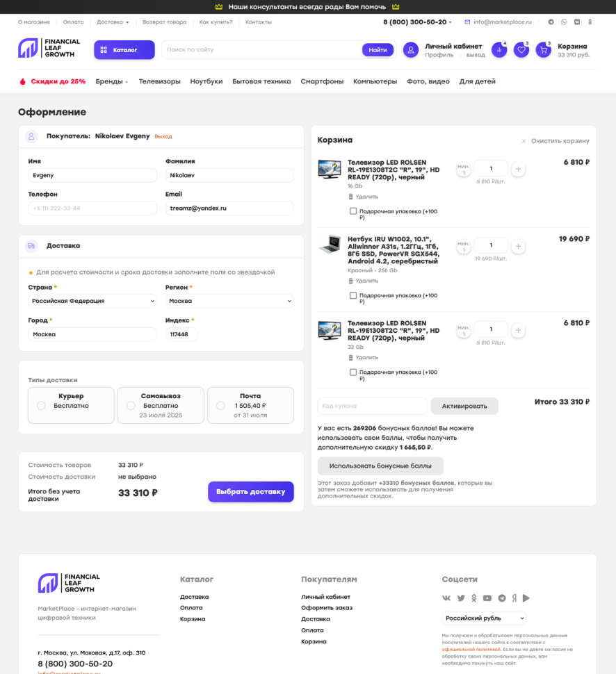Click the Индекс field with 117448
616x674 pixels.
pos(181,334)
